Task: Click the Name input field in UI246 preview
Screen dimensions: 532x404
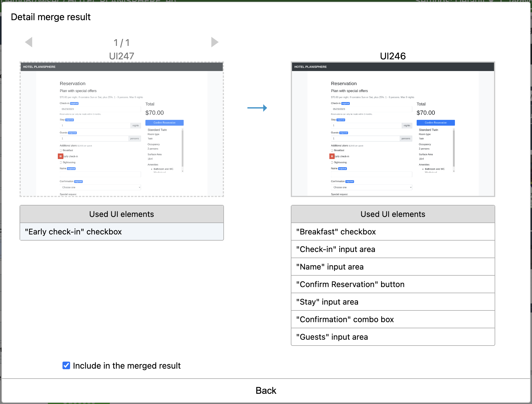Action: coord(371,174)
